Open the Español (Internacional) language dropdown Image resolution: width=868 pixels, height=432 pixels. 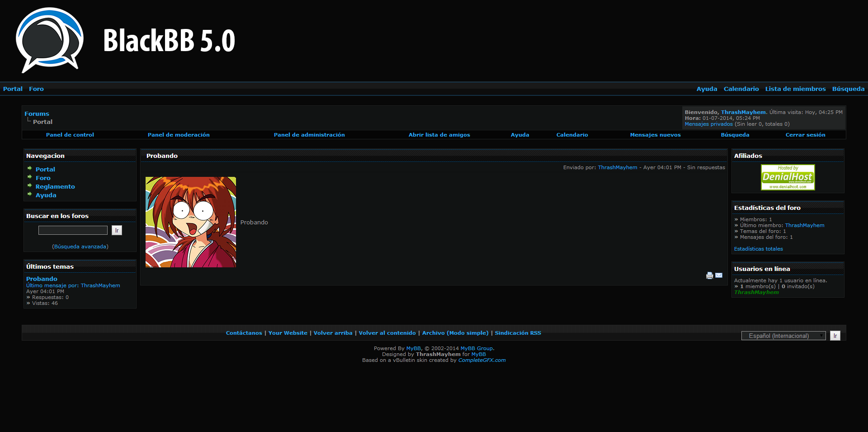(783, 336)
